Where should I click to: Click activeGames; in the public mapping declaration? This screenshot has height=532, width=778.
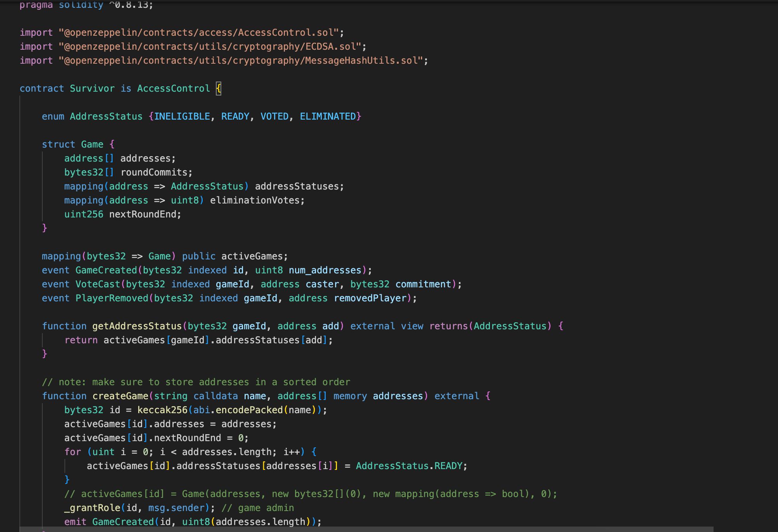coord(255,256)
